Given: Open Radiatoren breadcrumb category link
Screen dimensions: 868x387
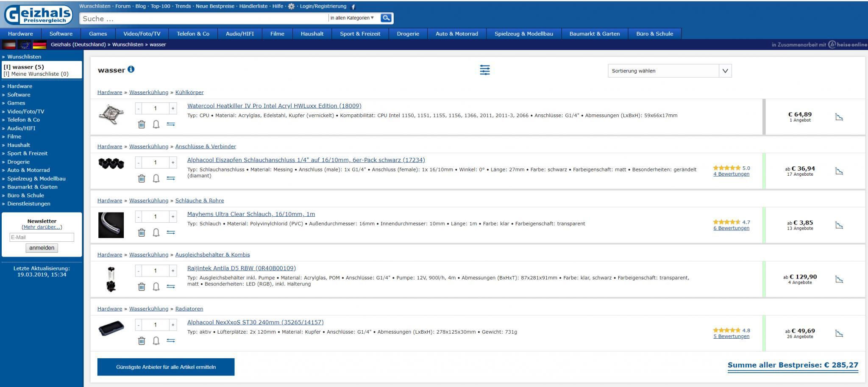Looking at the screenshot, I should (x=189, y=309).
